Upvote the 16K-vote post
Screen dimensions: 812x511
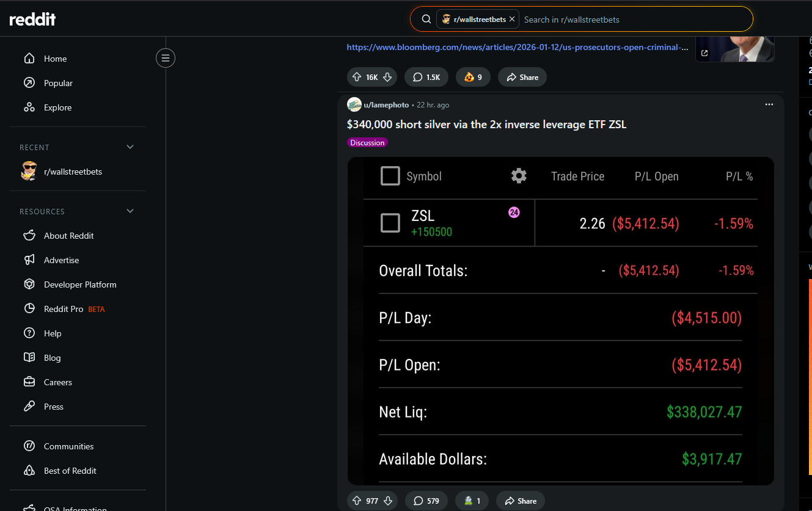point(357,78)
